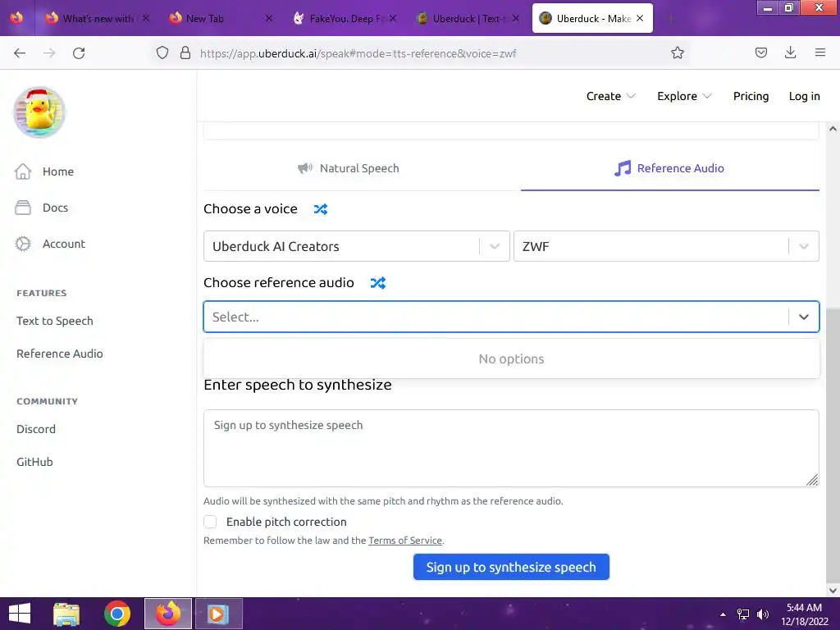Viewport: 840px width, 630px height.
Task: Click the network tray icon
Action: [743, 614]
